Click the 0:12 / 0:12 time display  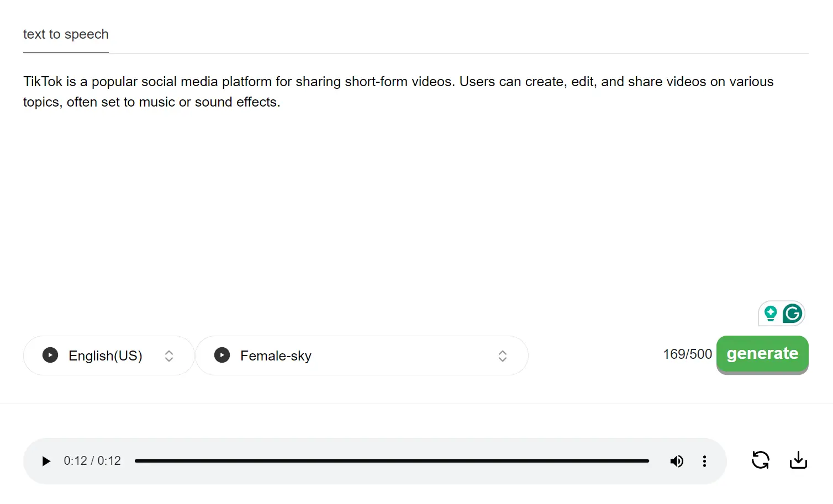coord(92,461)
